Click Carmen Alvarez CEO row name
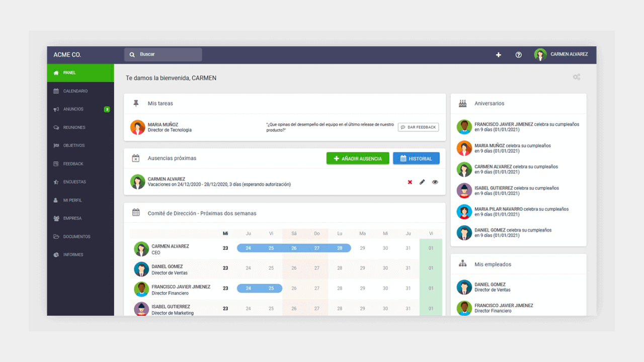 pyautogui.click(x=171, y=246)
